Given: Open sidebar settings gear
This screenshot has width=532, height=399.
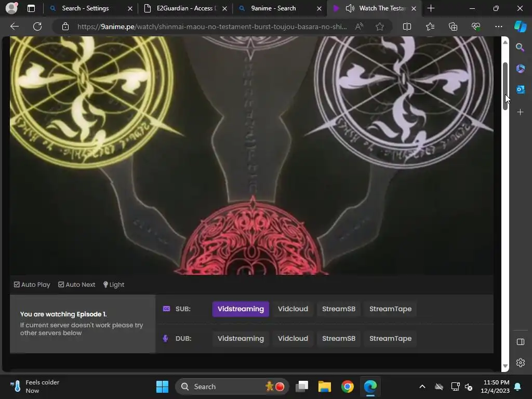Looking at the screenshot, I should pos(521,363).
